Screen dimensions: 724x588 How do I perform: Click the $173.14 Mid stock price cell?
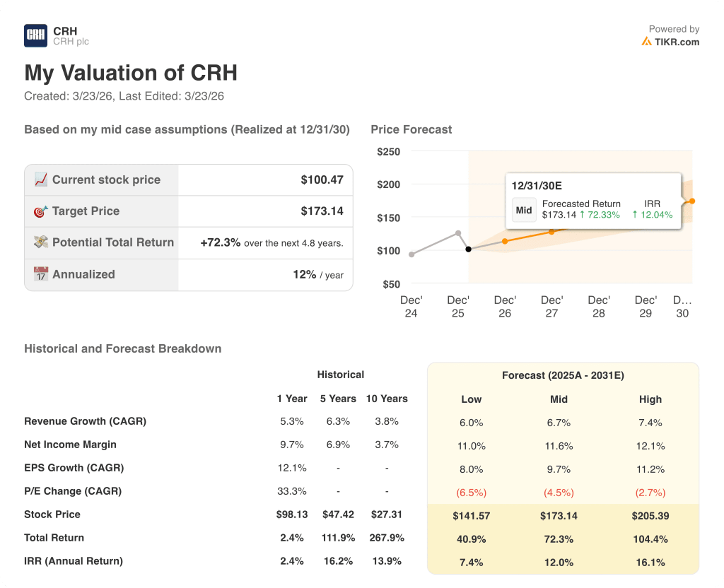559,516
